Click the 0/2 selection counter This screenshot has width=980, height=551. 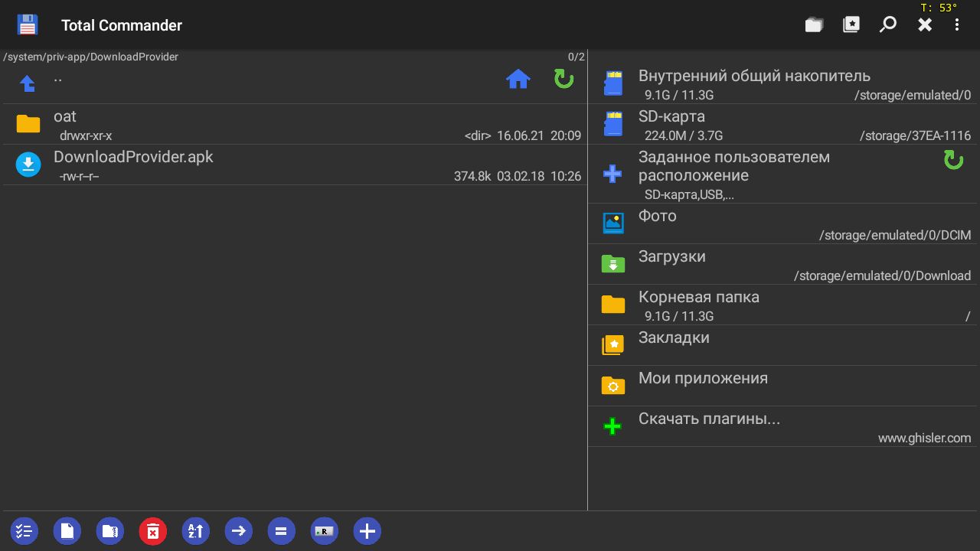point(576,57)
